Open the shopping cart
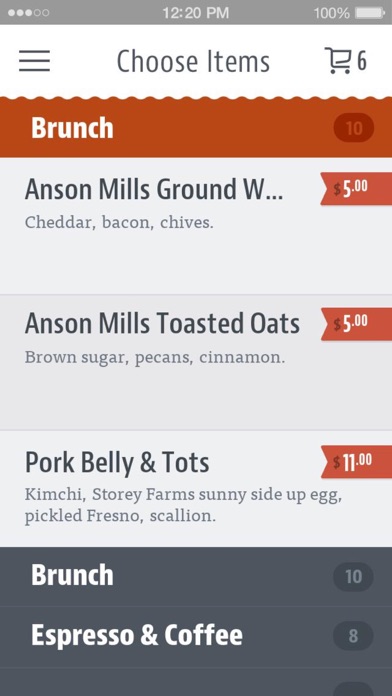Screen dimensions: 392x696 [337, 61]
